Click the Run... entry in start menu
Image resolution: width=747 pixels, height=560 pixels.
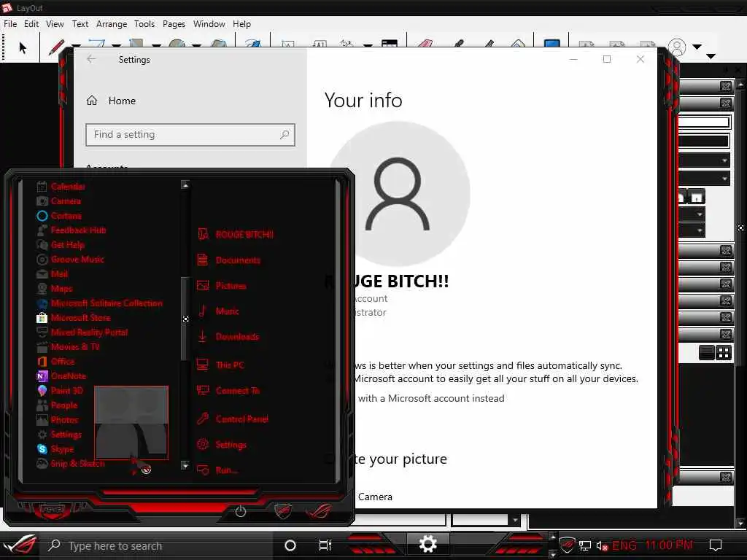point(226,470)
